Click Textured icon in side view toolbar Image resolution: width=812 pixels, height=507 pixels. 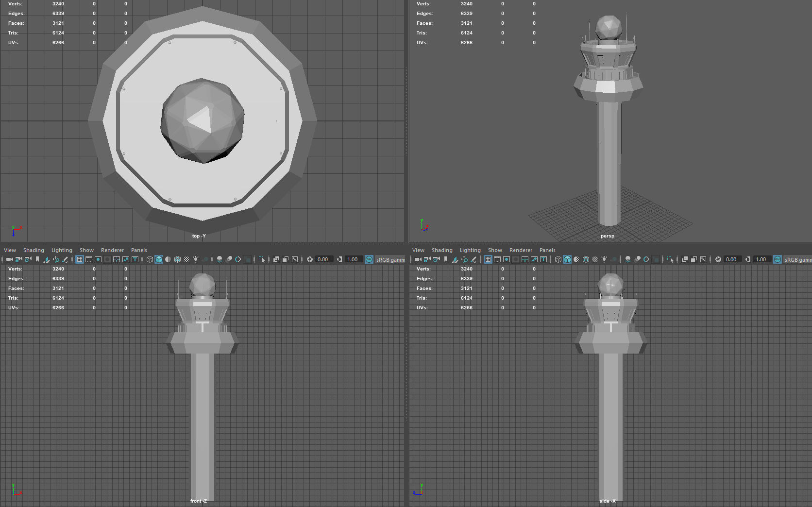(595, 259)
